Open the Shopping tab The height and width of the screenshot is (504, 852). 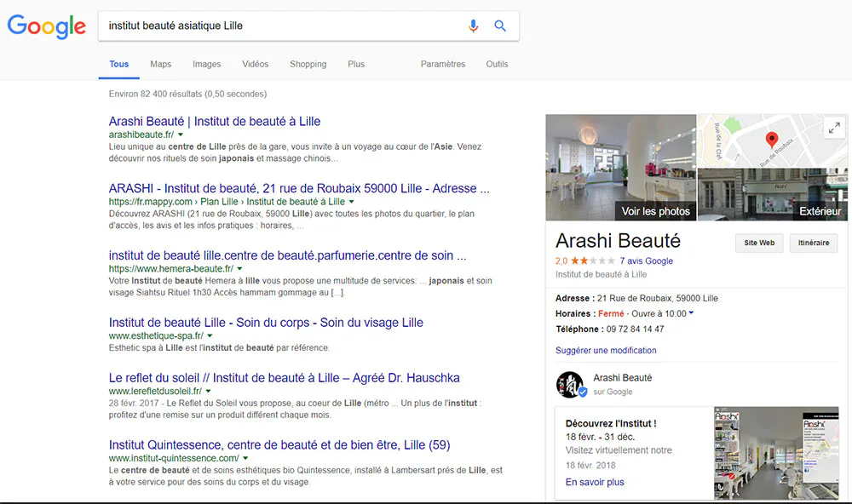click(308, 64)
